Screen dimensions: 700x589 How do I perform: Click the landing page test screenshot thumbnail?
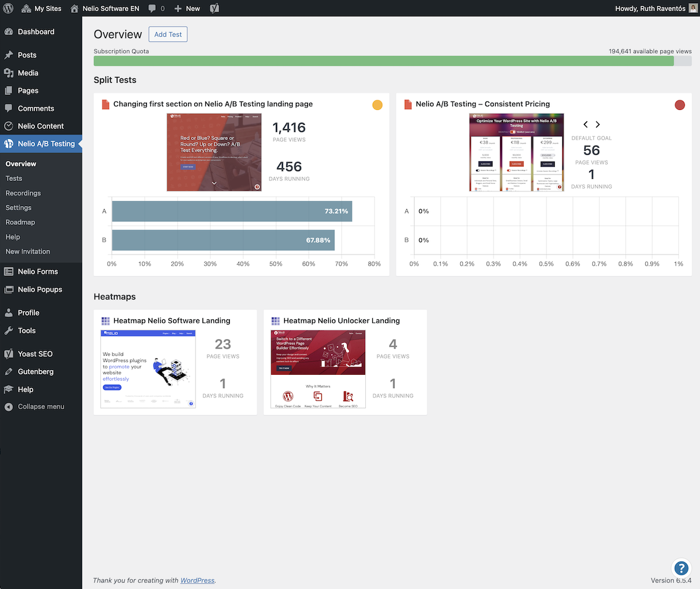[214, 152]
